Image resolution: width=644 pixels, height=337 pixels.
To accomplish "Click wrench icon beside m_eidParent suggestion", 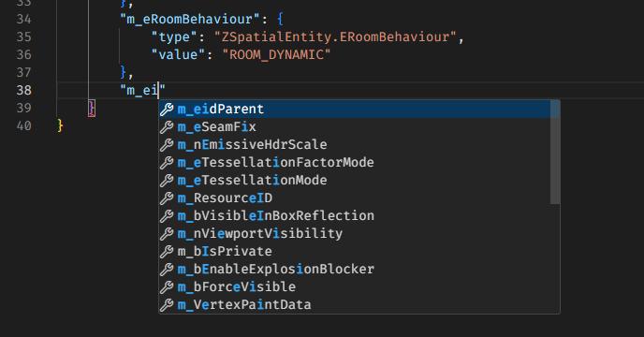I will [x=167, y=110].
